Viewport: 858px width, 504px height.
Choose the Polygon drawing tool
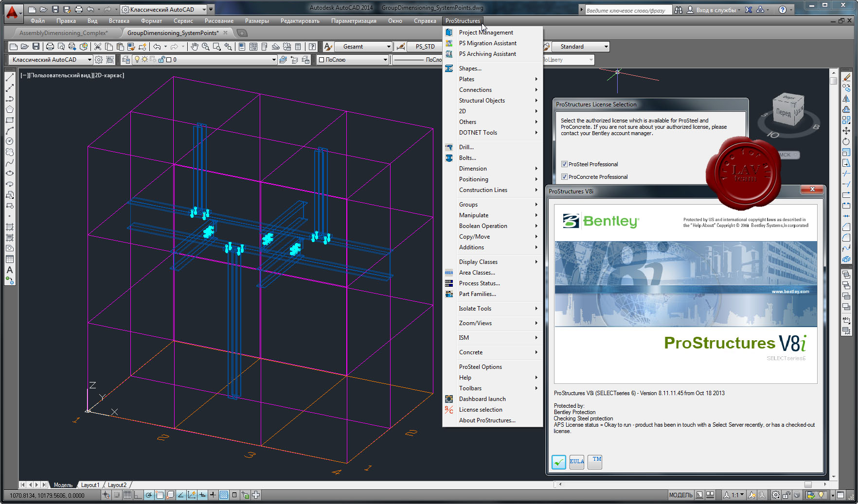click(9, 109)
